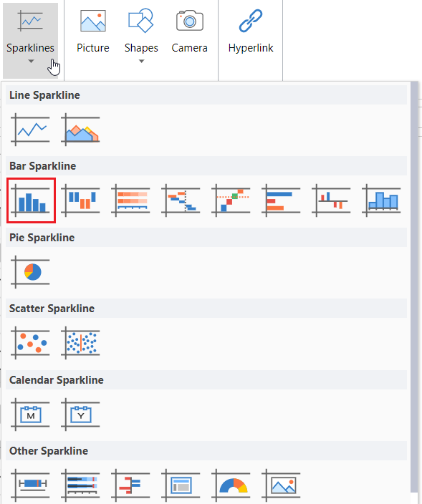Insert the year calendar sparkline
Image resolution: width=422 pixels, height=504 pixels.
(80, 415)
